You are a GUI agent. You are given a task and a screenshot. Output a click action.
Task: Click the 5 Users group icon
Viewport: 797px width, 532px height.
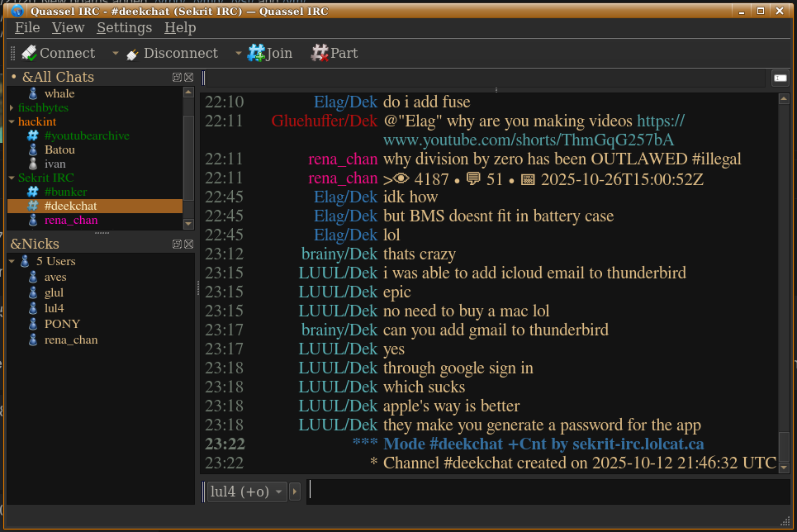[x=25, y=261]
